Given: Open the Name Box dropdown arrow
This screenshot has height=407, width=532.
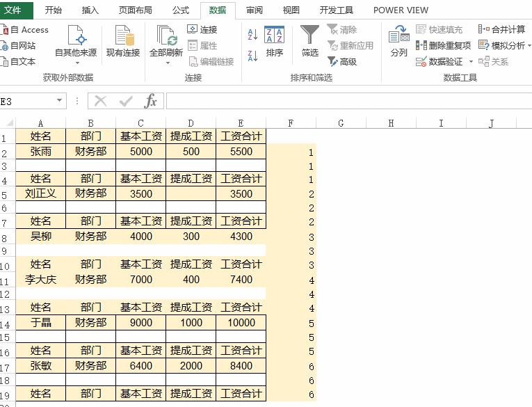Looking at the screenshot, I should (59, 100).
